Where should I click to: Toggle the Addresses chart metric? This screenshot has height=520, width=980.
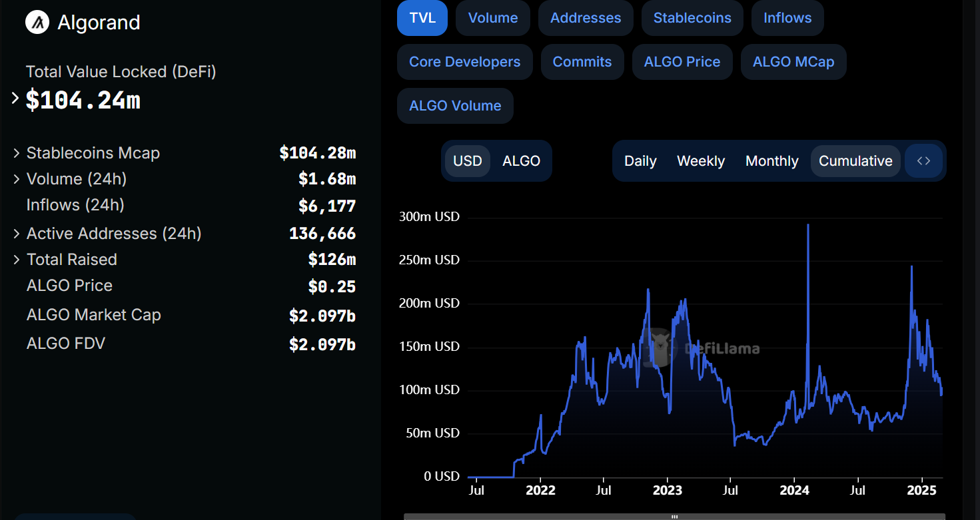586,18
